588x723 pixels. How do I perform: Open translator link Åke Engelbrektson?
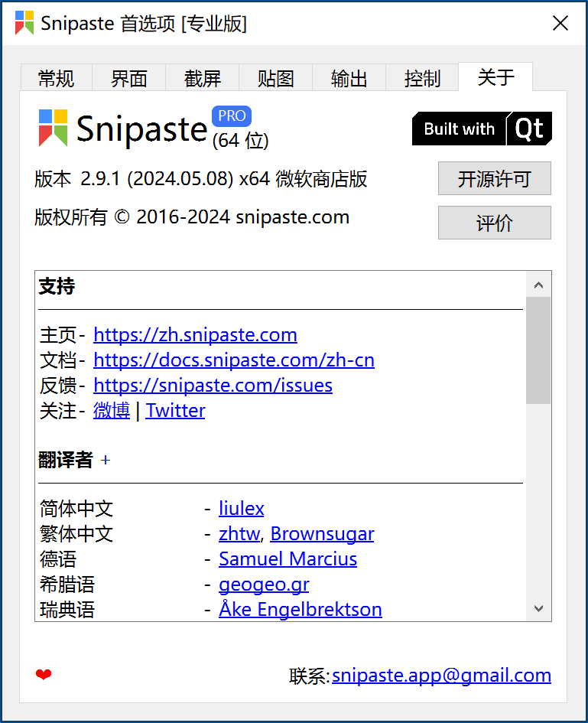[x=300, y=609]
